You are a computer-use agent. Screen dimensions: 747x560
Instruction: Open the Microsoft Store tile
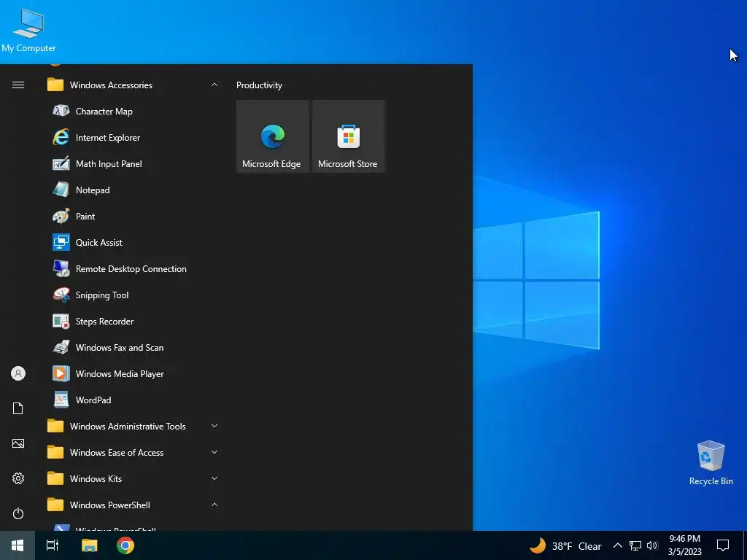click(348, 136)
